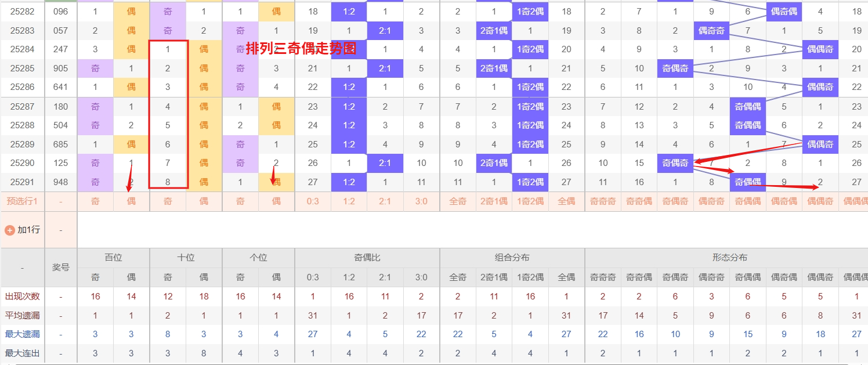Click issue number 25291 in the first column
The width and height of the screenshot is (868, 365).
coord(22,182)
